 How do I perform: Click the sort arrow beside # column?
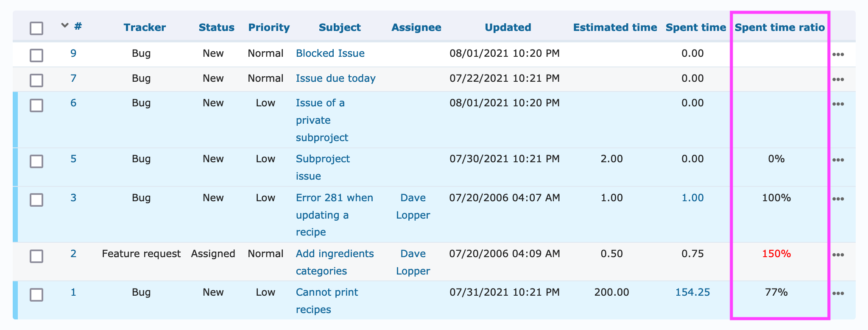point(65,25)
